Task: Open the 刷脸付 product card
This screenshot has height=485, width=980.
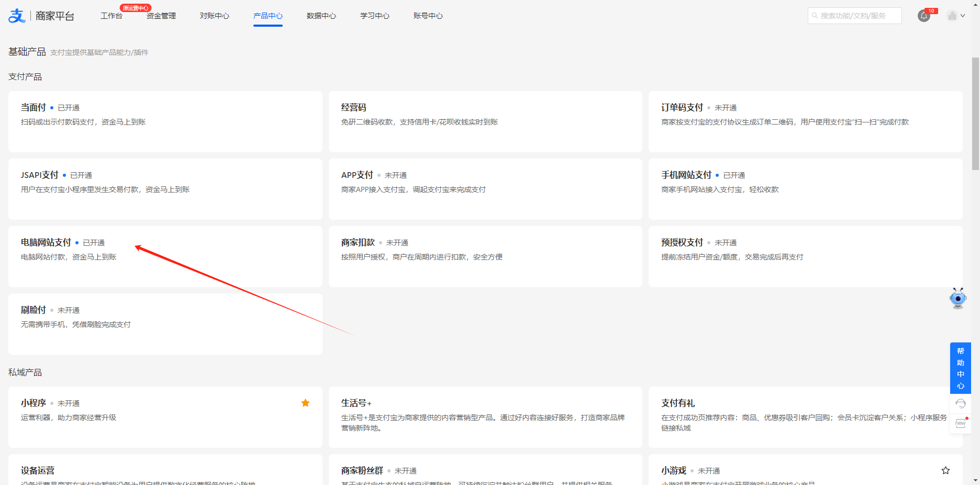Action: 165,324
